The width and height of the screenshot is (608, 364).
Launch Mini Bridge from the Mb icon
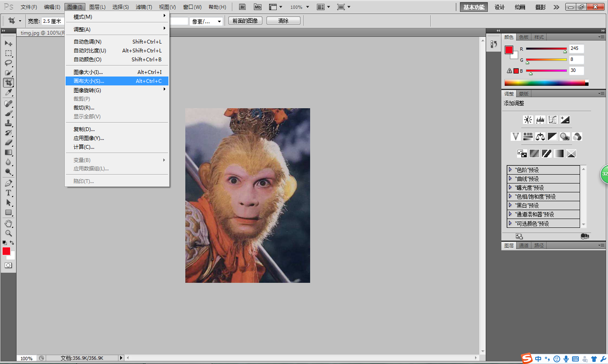[258, 7]
